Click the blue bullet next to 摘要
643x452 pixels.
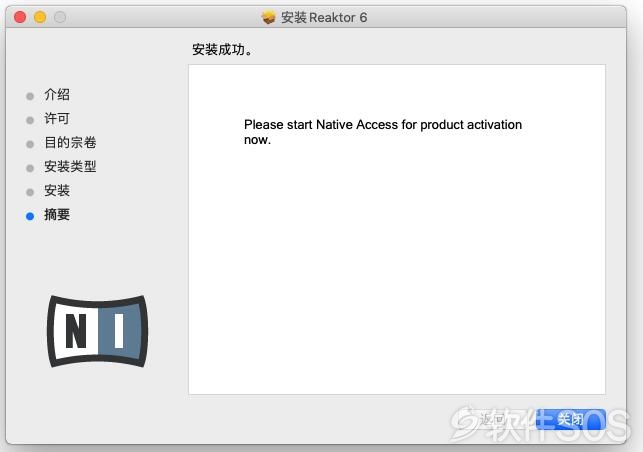tap(30, 216)
